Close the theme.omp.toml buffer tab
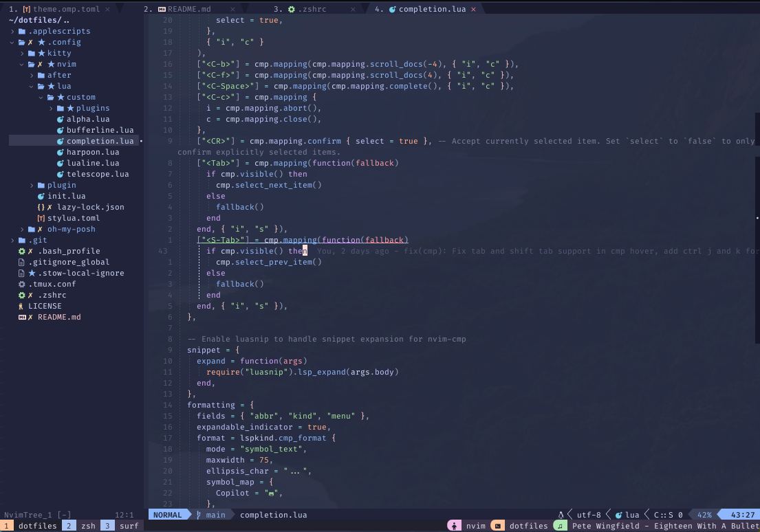 [x=107, y=9]
